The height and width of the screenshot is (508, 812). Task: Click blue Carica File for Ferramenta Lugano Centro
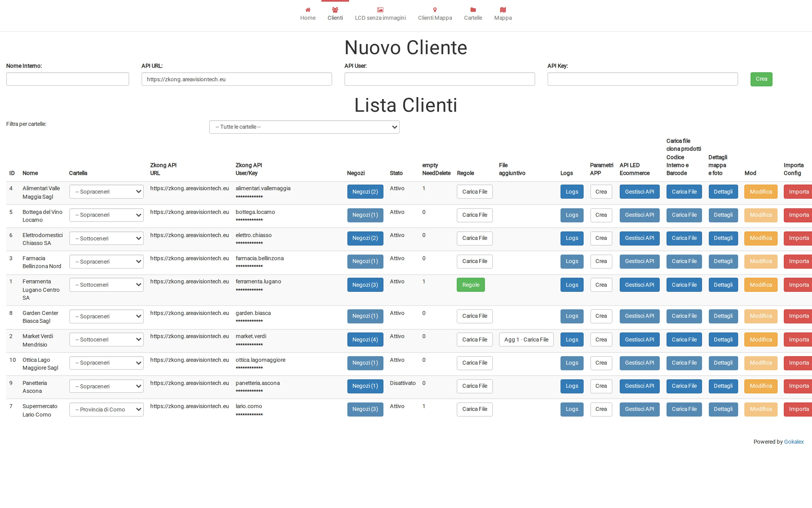coord(684,284)
